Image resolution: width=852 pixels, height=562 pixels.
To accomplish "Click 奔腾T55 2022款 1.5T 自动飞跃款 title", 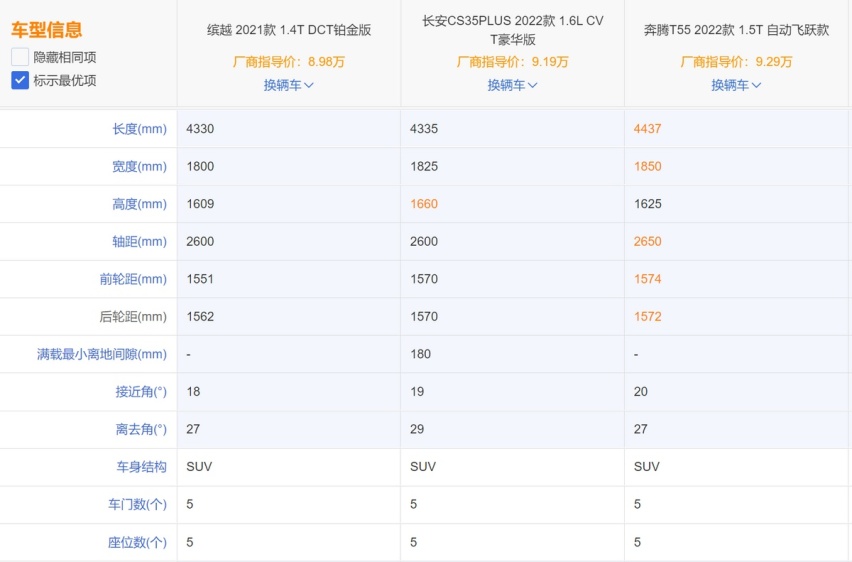I will click(736, 30).
